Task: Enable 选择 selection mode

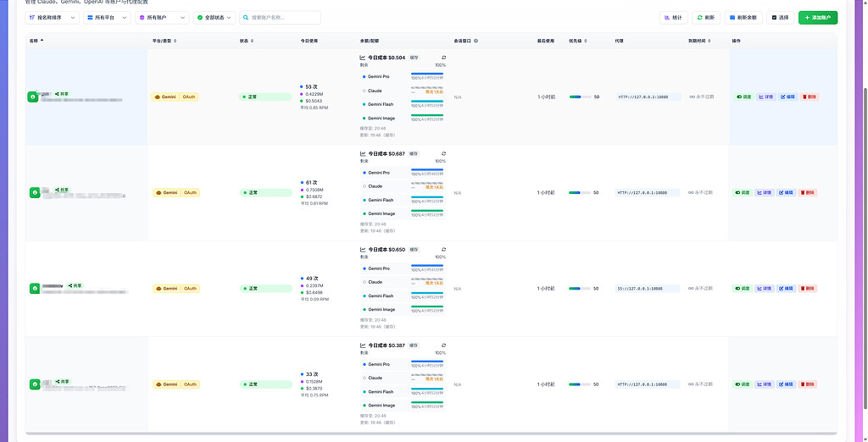Action: tap(781, 18)
